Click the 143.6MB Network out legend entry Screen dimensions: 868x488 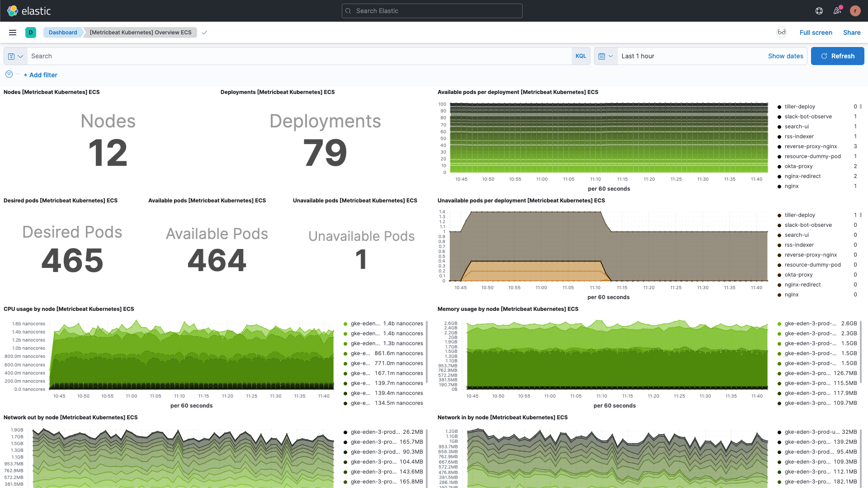[383, 472]
